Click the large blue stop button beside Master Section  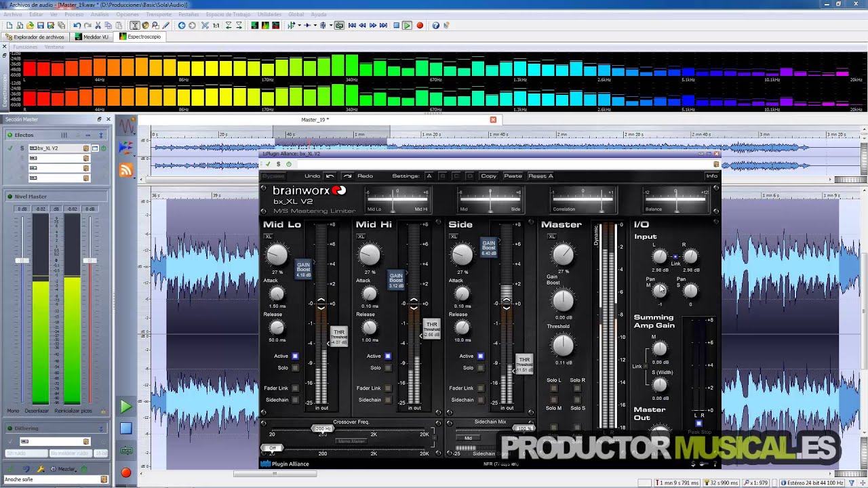pyautogui.click(x=126, y=428)
